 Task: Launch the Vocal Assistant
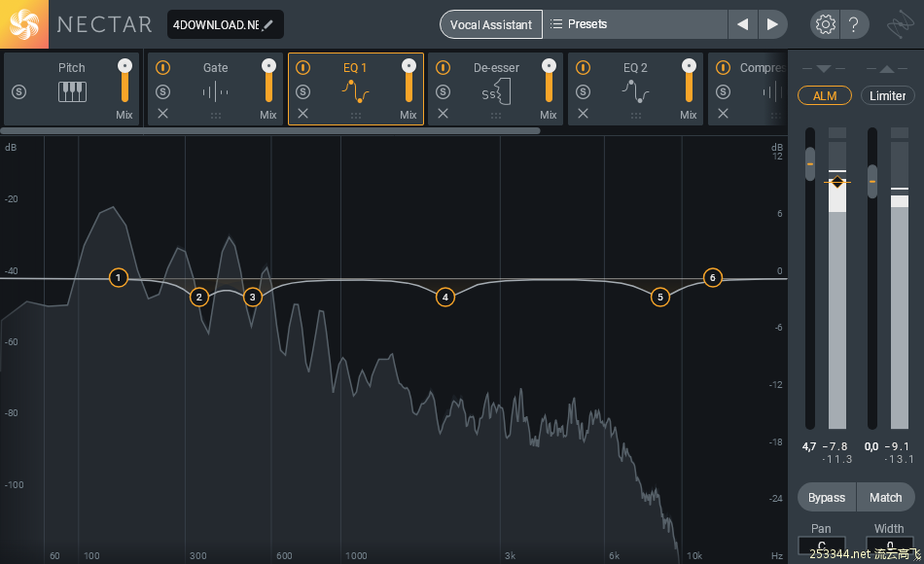[491, 24]
